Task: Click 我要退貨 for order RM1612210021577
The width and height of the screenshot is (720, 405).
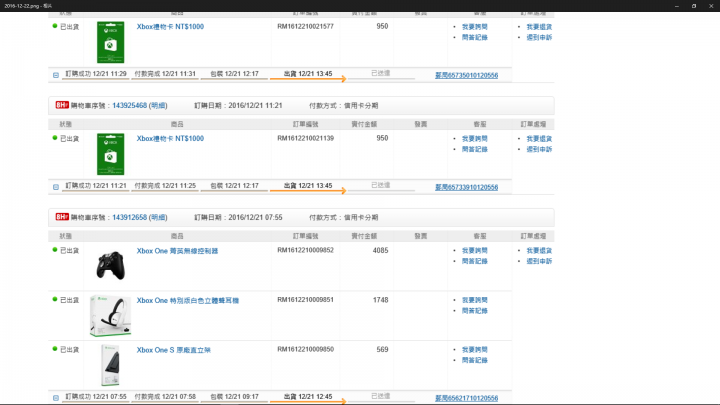Action: click(539, 27)
